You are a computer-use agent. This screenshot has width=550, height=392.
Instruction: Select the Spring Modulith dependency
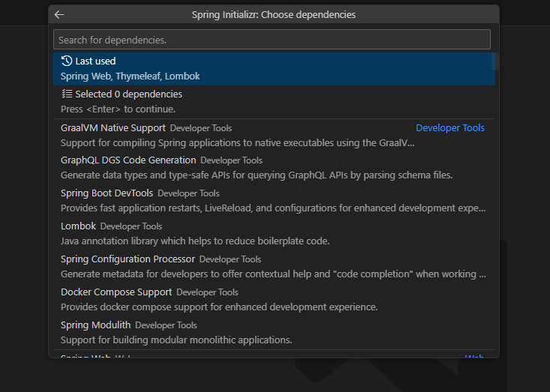274,332
